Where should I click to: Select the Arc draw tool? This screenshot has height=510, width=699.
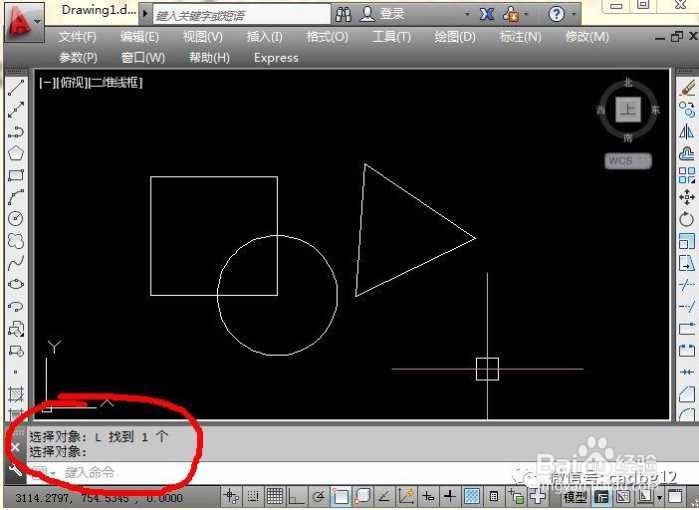click(16, 197)
